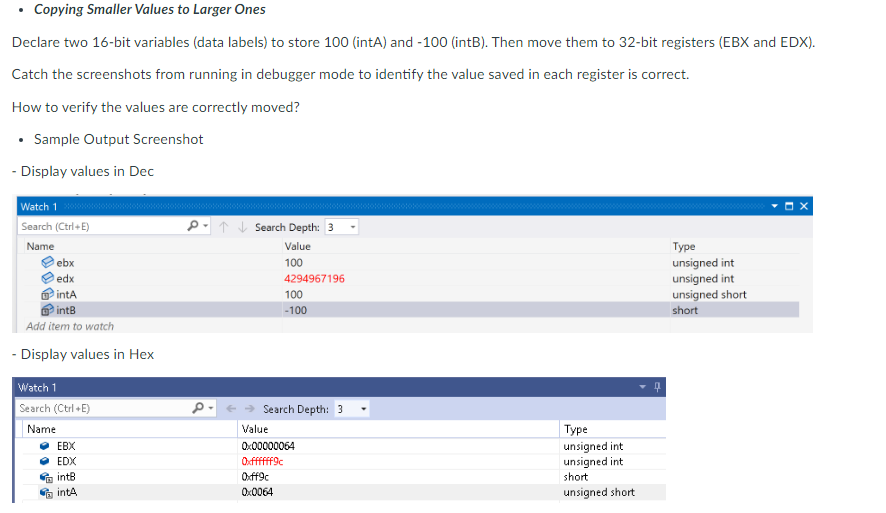Click 'Add item to watch' row
Image resolution: width=886 pixels, height=513 pixels.
(x=70, y=326)
